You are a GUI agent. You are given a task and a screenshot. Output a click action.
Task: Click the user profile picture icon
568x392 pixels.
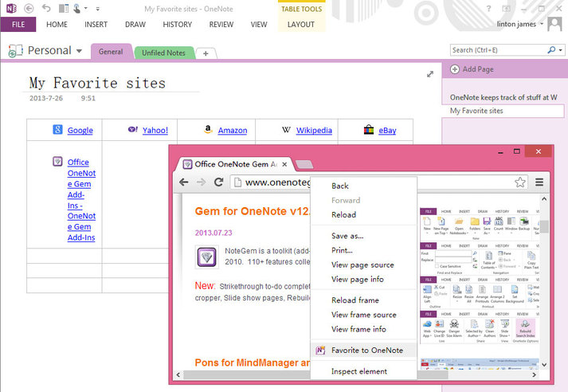(x=554, y=24)
